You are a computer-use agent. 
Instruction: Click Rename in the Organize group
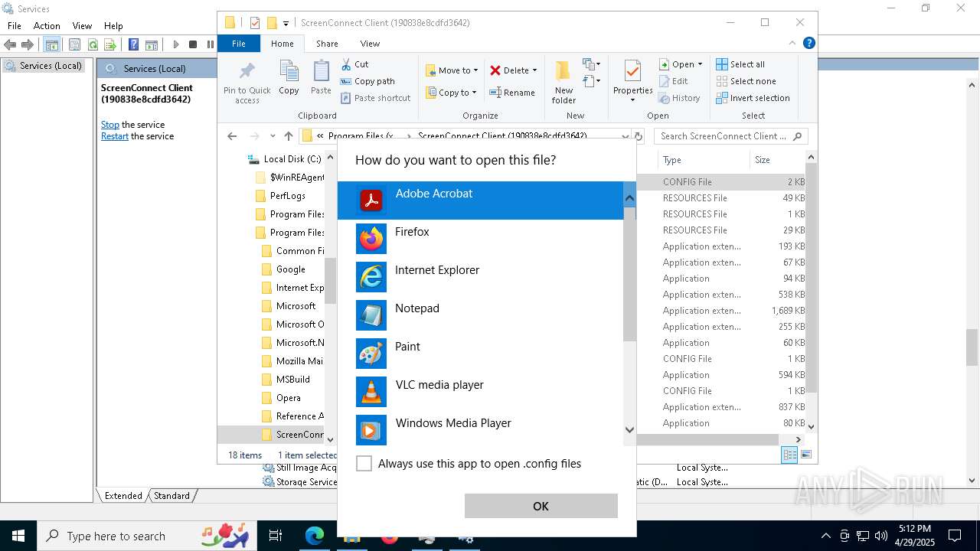coord(512,93)
